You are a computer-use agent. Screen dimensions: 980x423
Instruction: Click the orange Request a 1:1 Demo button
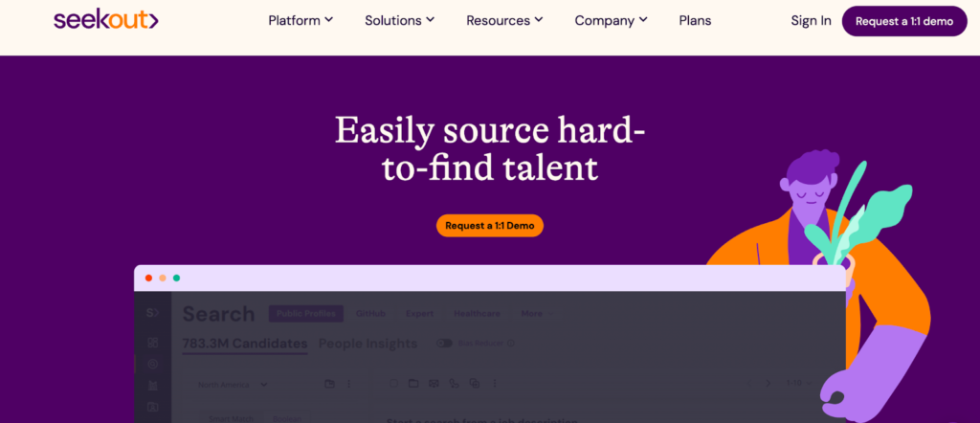pyautogui.click(x=490, y=226)
